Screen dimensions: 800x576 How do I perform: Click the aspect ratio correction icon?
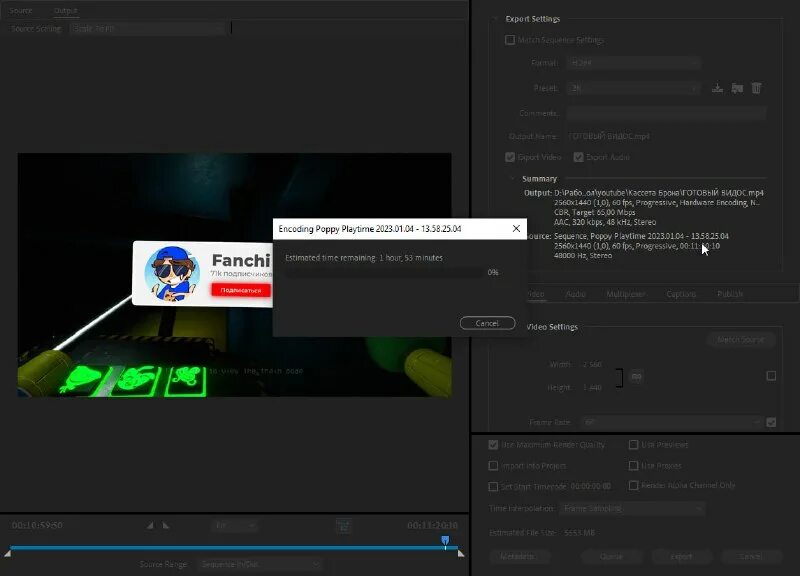pos(343,525)
